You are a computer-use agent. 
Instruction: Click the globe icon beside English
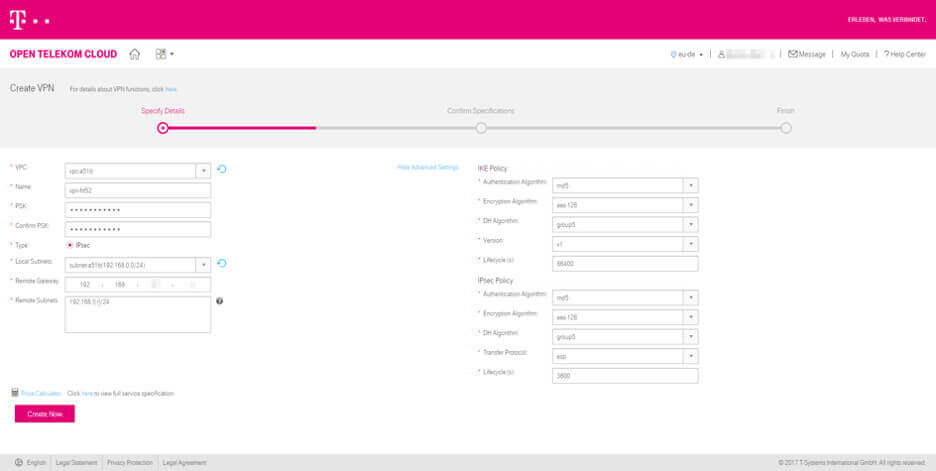19,462
